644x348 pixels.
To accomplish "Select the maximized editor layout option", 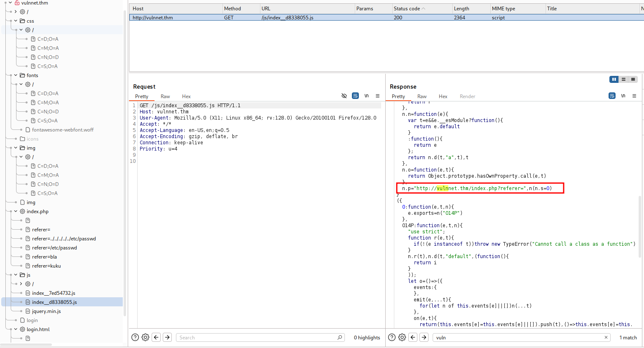I will (x=633, y=79).
